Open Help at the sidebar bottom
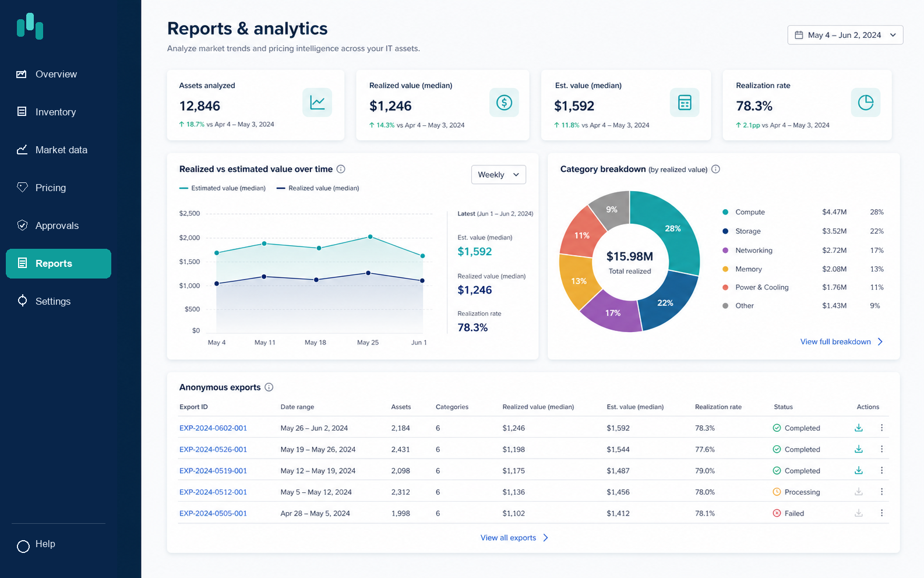924x578 pixels. [x=36, y=545]
